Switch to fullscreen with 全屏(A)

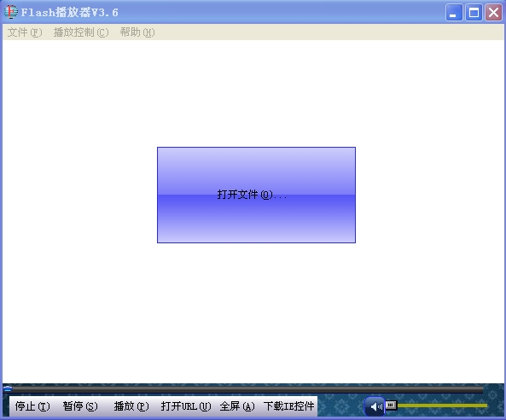tap(237, 405)
